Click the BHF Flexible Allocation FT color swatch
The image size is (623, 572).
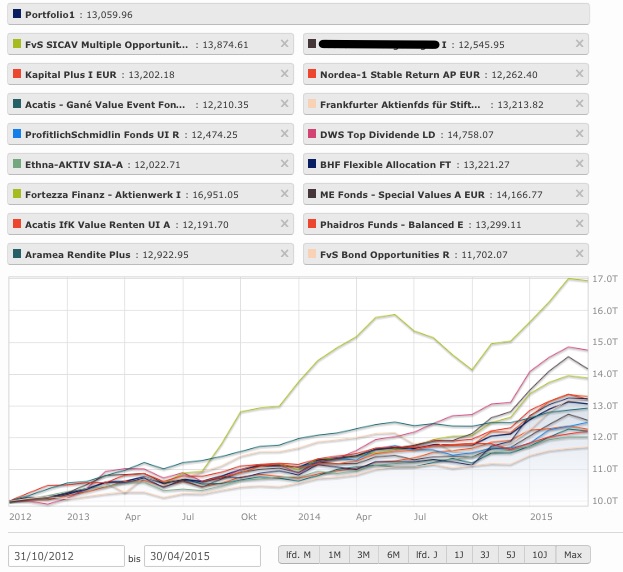[x=313, y=164]
